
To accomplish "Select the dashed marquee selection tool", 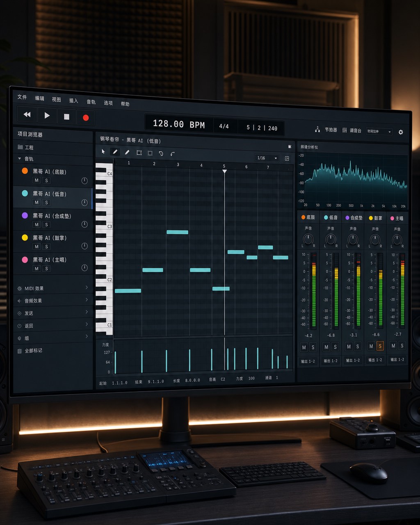I will (x=150, y=153).
